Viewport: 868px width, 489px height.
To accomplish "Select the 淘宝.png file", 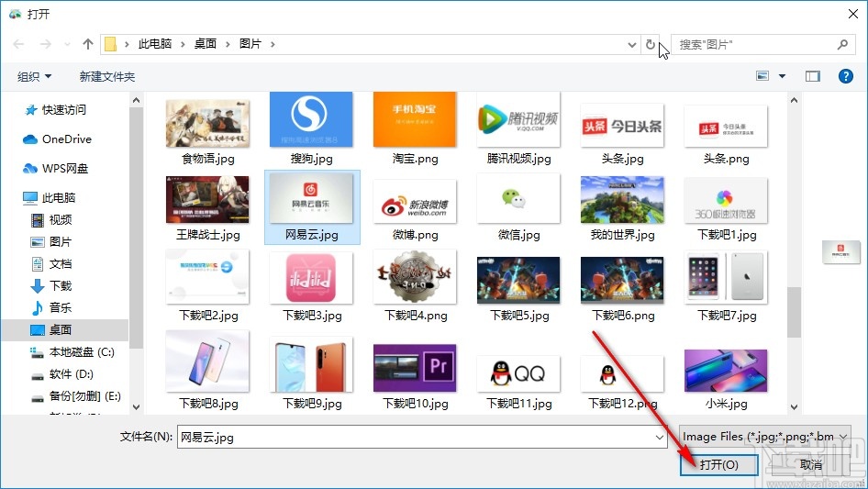I will 415,129.
